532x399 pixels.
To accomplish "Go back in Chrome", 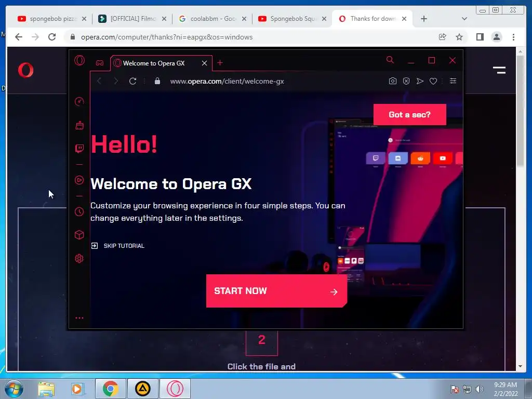I will (x=19, y=37).
